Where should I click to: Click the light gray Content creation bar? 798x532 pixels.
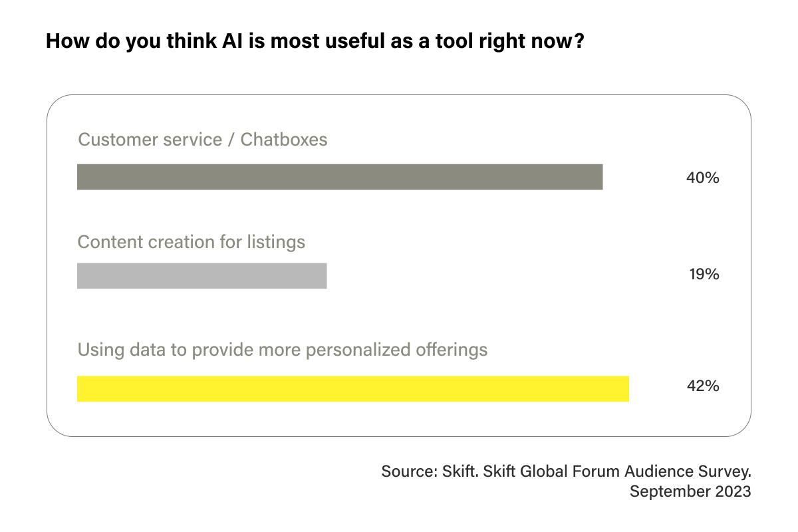(x=202, y=276)
